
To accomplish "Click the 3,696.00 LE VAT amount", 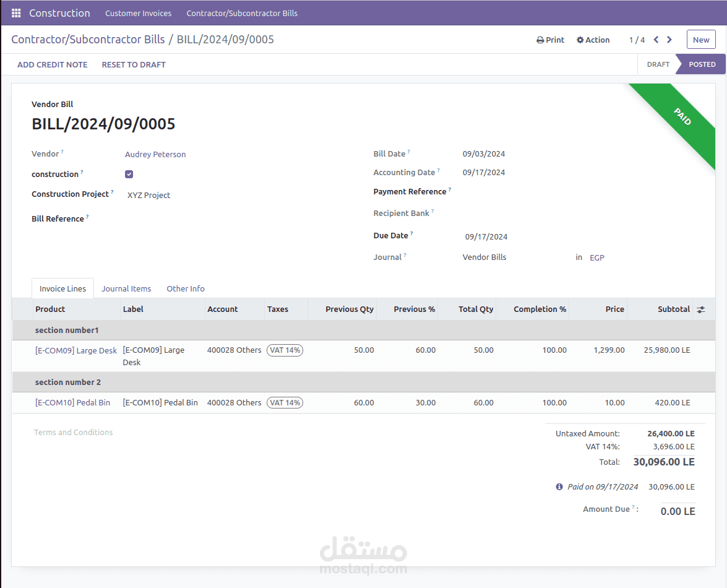I will pos(674,446).
